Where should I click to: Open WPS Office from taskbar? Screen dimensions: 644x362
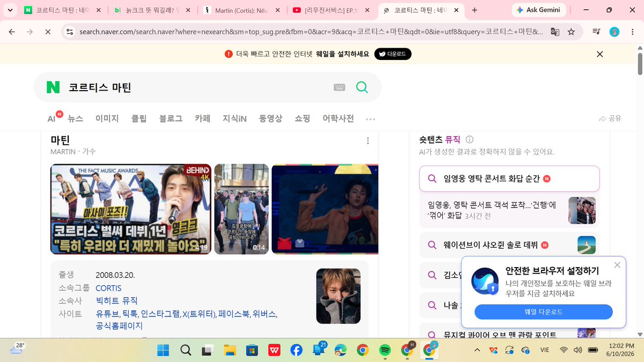274,350
